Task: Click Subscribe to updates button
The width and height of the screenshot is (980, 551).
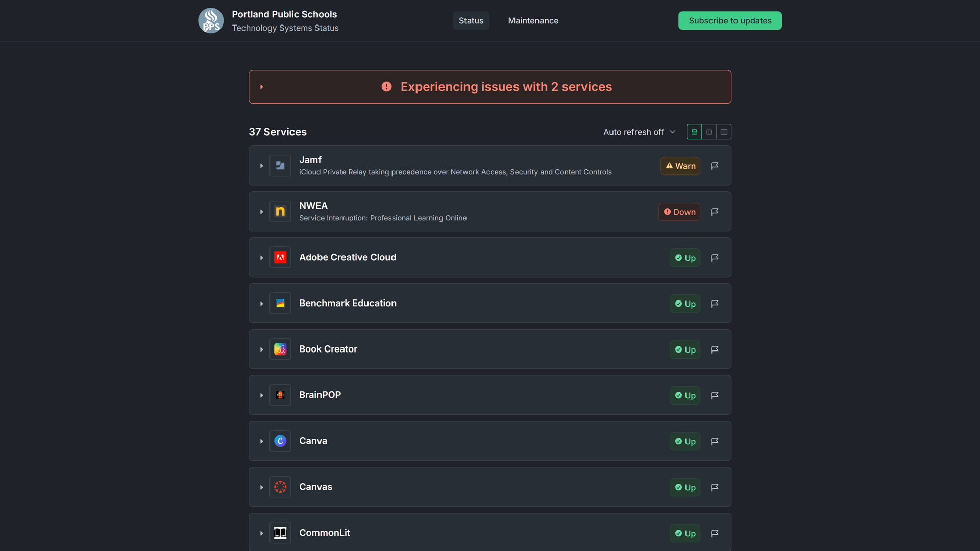Action: 730,21
